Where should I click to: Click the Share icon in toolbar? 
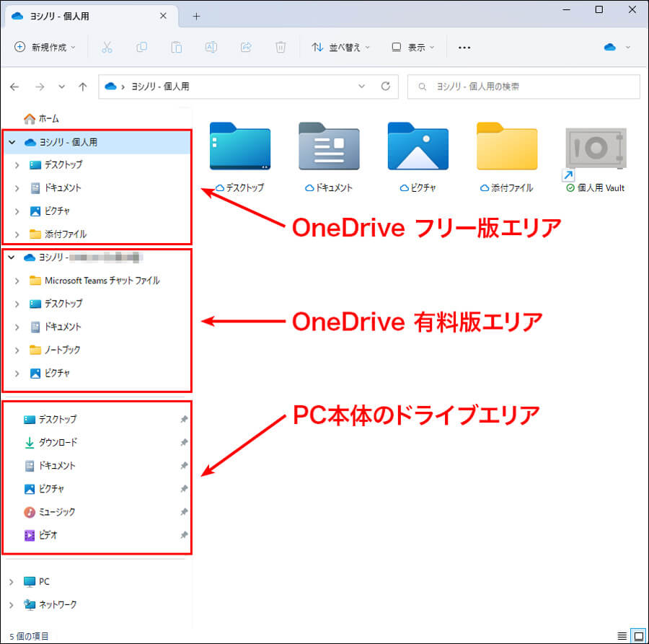point(246,48)
